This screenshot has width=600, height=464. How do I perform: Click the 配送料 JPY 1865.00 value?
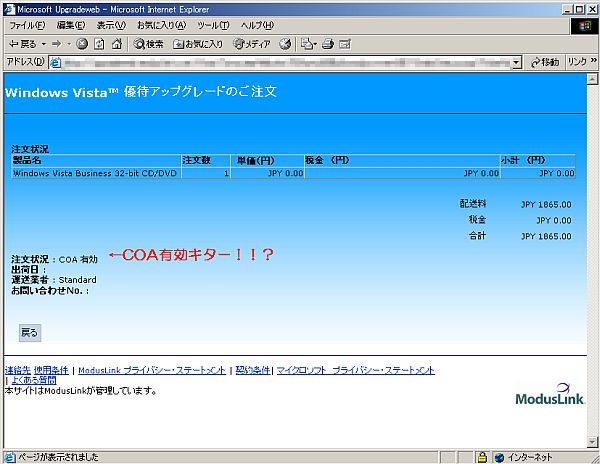(546, 205)
